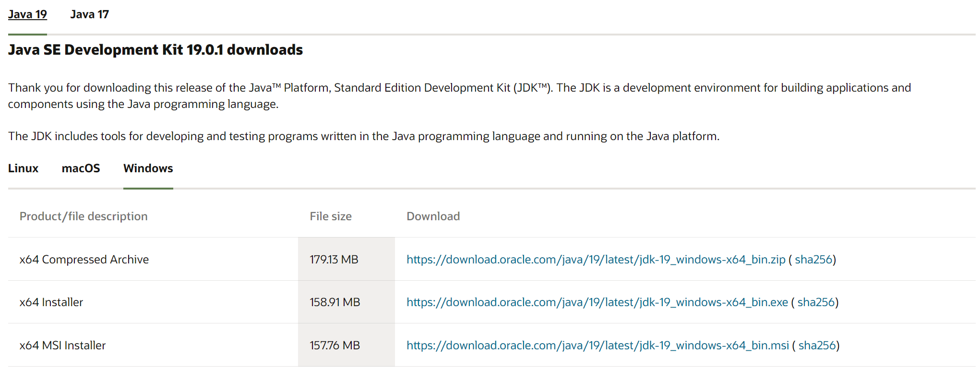Click the 157.76 MB file size cell

tap(347, 345)
